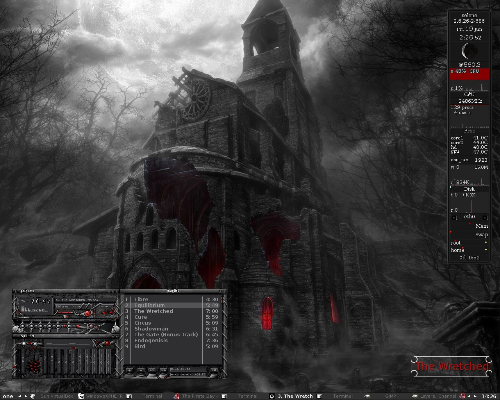This screenshot has height=400, width=500.
Task: Click the Disk panel label in monitor
Action: pyautogui.click(x=469, y=189)
